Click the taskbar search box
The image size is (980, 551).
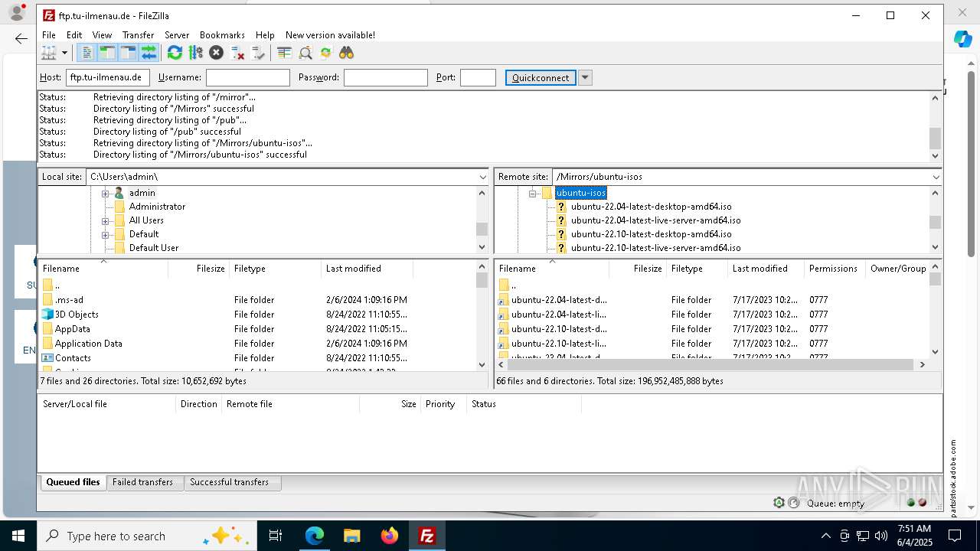tap(148, 536)
